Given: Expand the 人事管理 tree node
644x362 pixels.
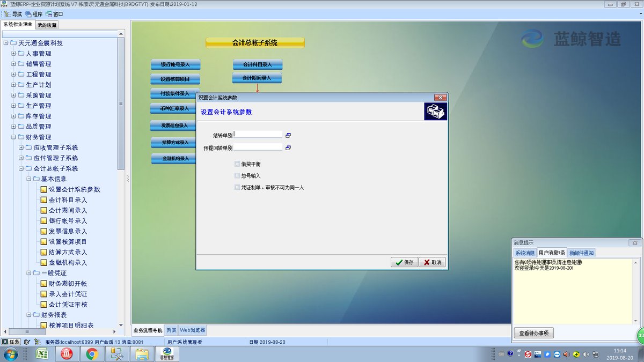Looking at the screenshot, I should (x=13, y=54).
